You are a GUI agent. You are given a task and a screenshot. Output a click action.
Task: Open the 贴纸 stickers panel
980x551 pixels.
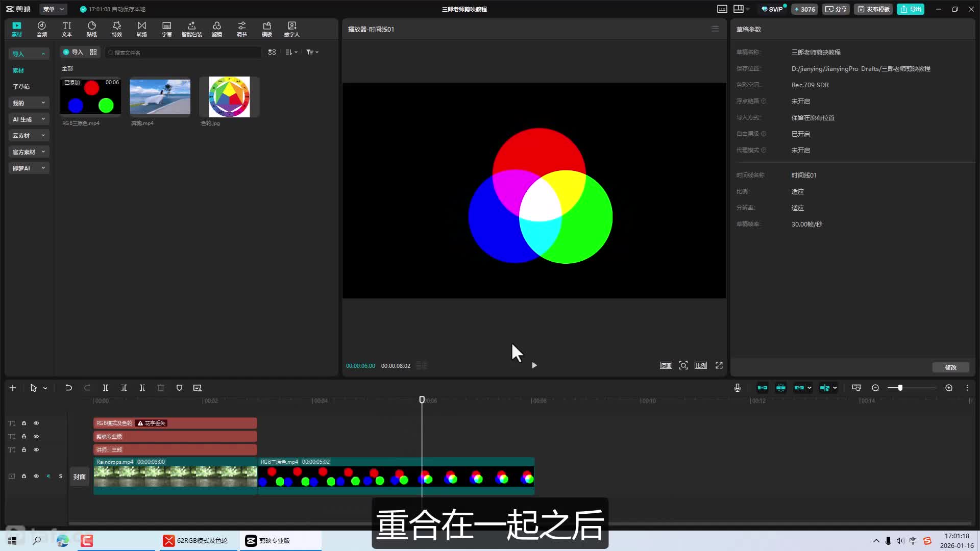point(92,29)
